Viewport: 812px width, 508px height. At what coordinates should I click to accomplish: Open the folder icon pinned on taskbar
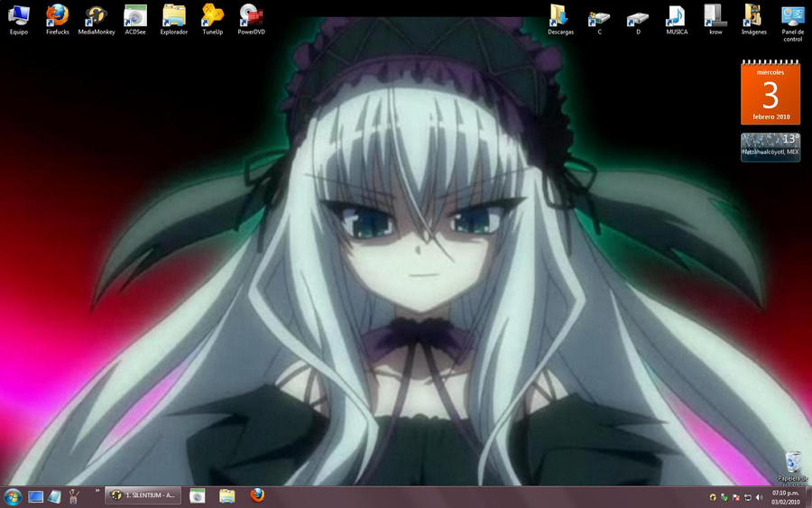tap(226, 496)
